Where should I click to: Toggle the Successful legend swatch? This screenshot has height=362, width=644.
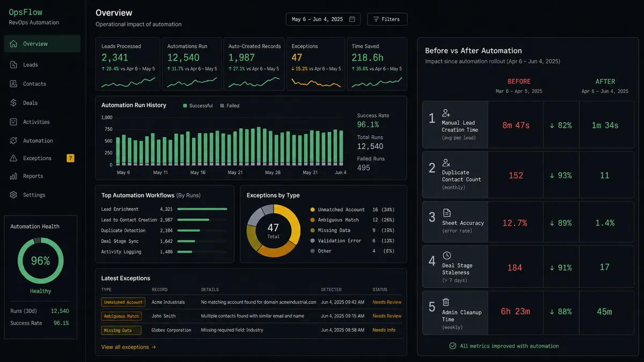coord(185,106)
